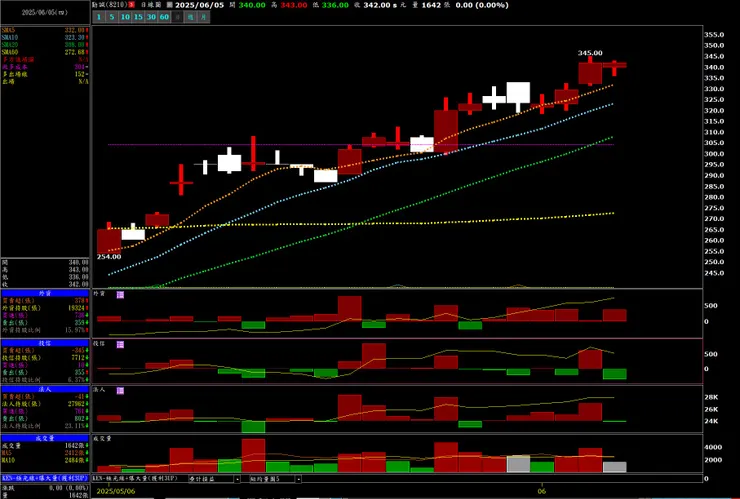Click the SMA20 legend row

[x=45, y=45]
